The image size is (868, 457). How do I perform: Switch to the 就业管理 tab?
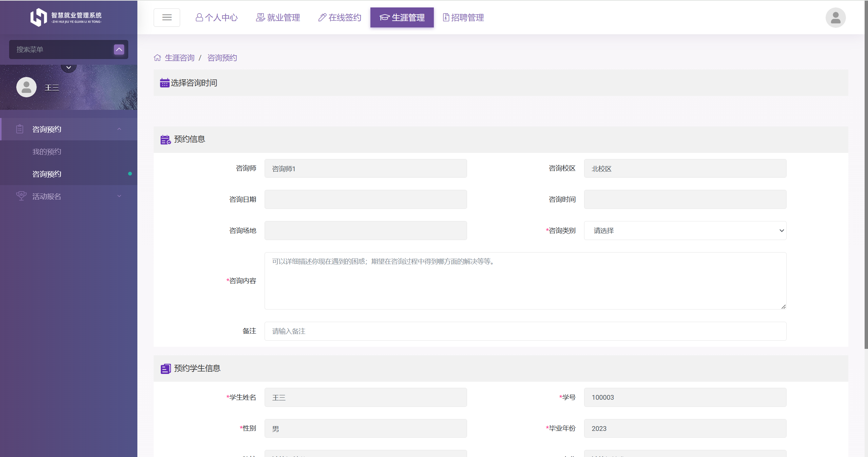[278, 17]
